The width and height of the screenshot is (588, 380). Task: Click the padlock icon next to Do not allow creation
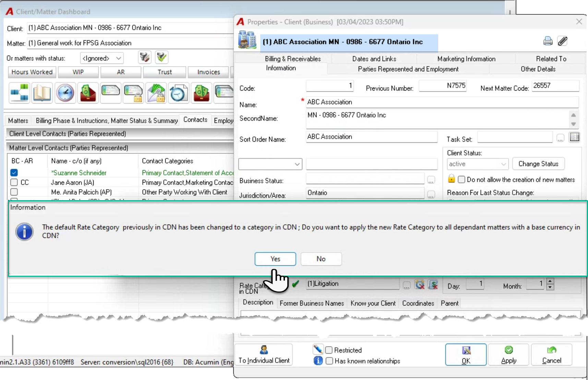click(452, 179)
